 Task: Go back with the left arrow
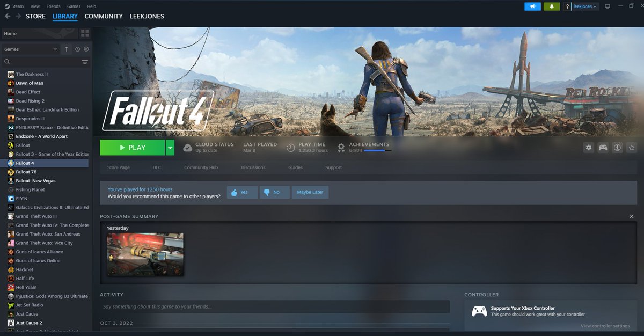pos(8,16)
